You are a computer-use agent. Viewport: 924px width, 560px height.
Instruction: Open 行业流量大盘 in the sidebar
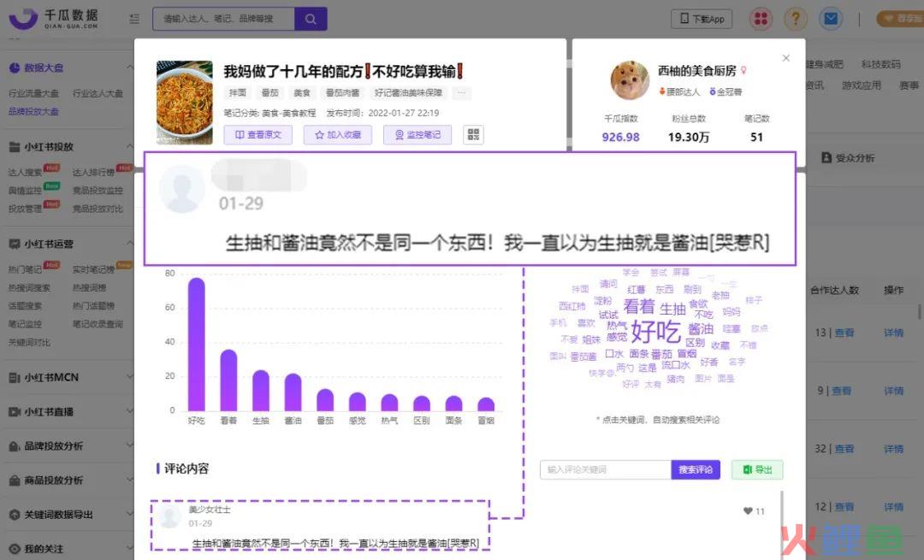[33, 94]
